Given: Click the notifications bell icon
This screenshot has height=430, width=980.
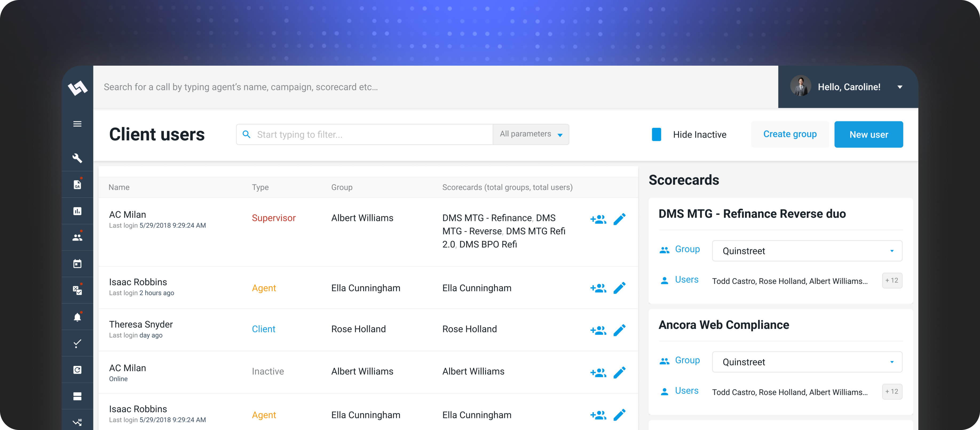Looking at the screenshot, I should click(x=77, y=316).
